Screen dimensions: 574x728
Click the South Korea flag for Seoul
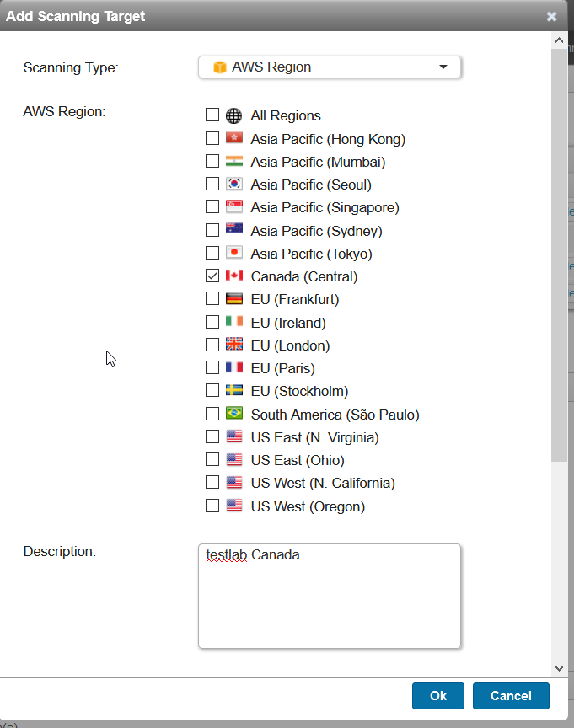(x=234, y=185)
